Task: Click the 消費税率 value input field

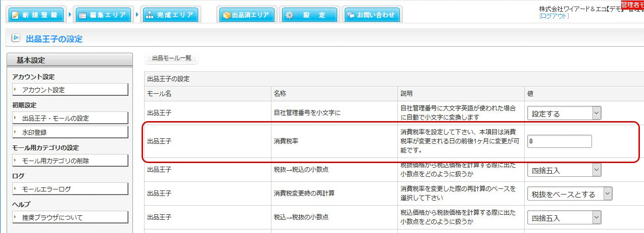Action: (x=559, y=142)
